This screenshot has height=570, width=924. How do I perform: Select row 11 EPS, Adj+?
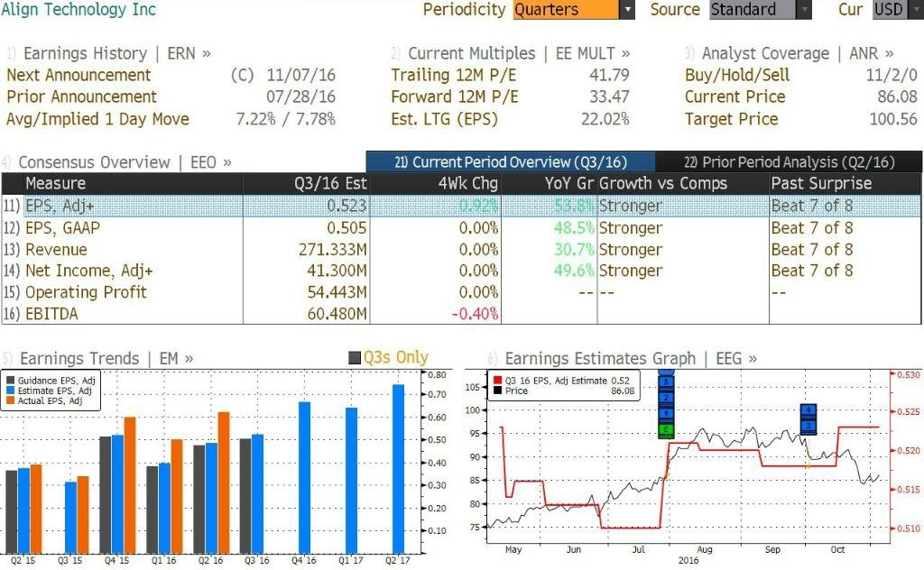[461, 206]
